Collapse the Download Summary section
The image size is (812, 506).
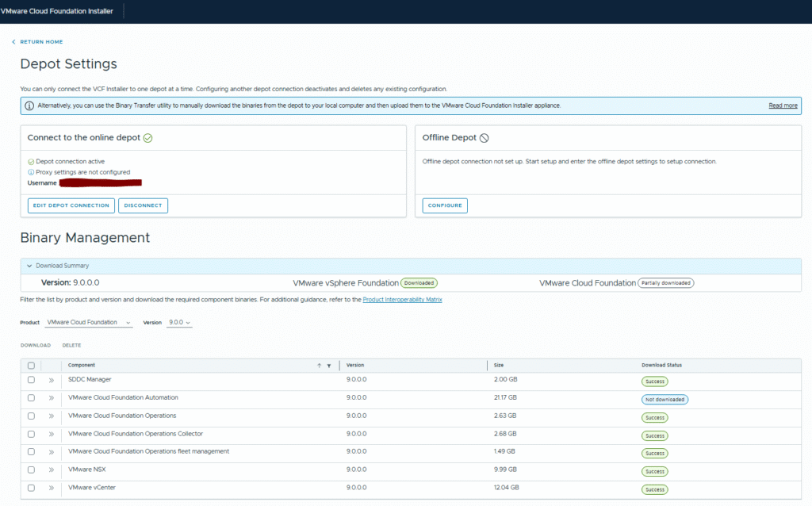[29, 266]
